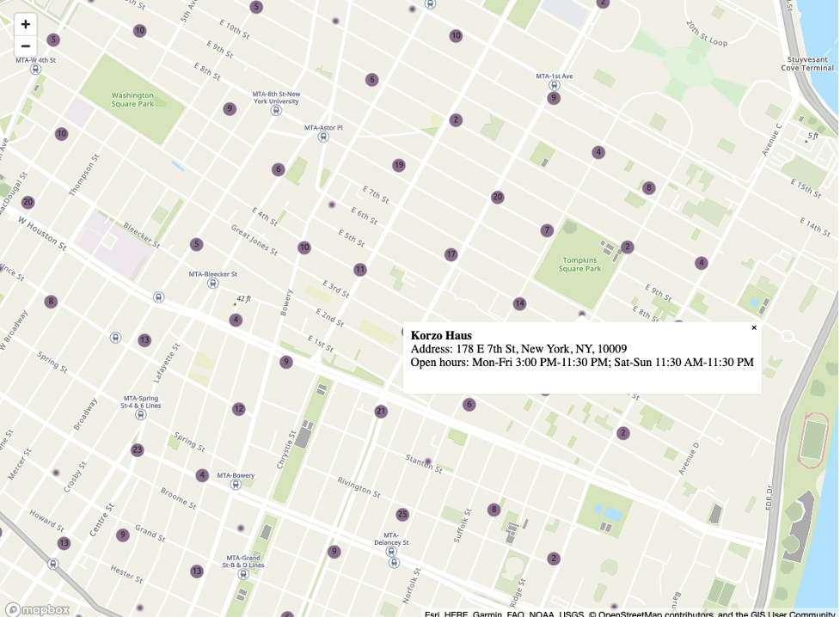Click the MTA-Spring St-4 & 6 Lines icon
Viewport: 840px width, 617px height.
[x=141, y=414]
